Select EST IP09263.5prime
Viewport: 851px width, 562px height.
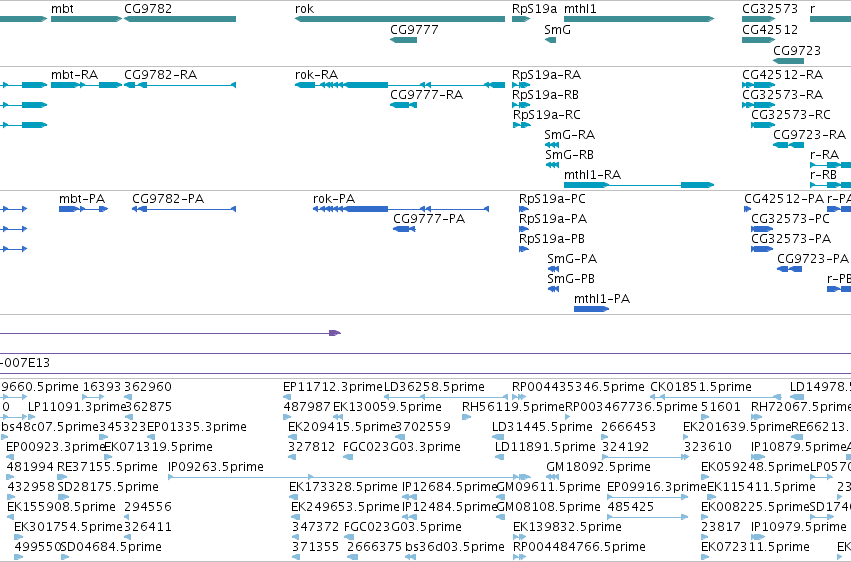coord(215,467)
